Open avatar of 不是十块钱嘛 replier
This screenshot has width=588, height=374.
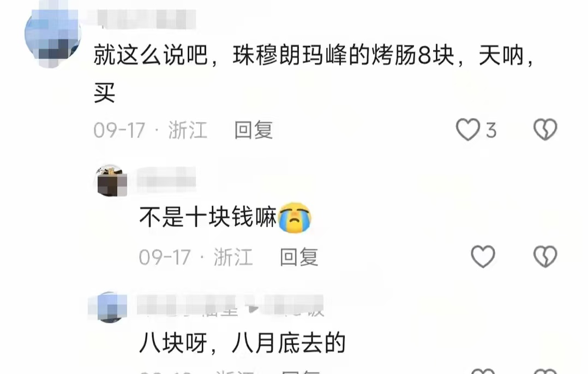[112, 181]
